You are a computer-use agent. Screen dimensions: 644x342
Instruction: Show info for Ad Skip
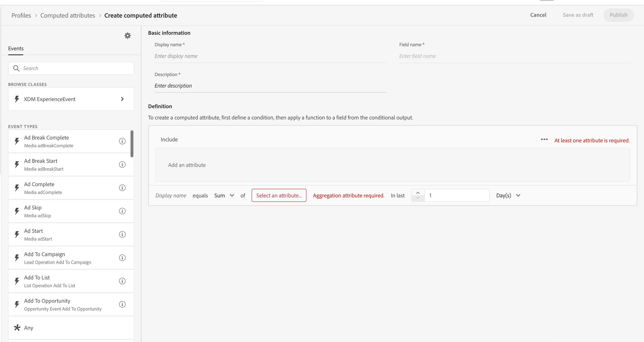[122, 211]
